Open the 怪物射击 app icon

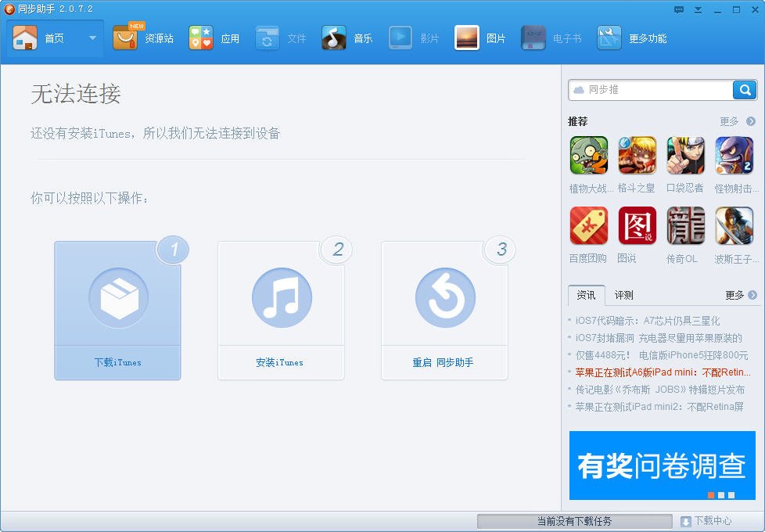[x=734, y=156]
